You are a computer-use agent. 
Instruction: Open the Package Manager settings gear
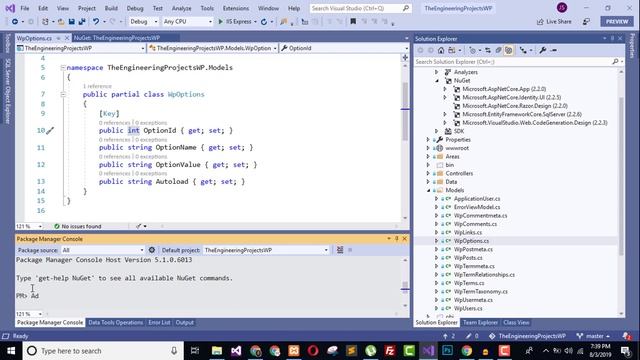tap(152, 250)
